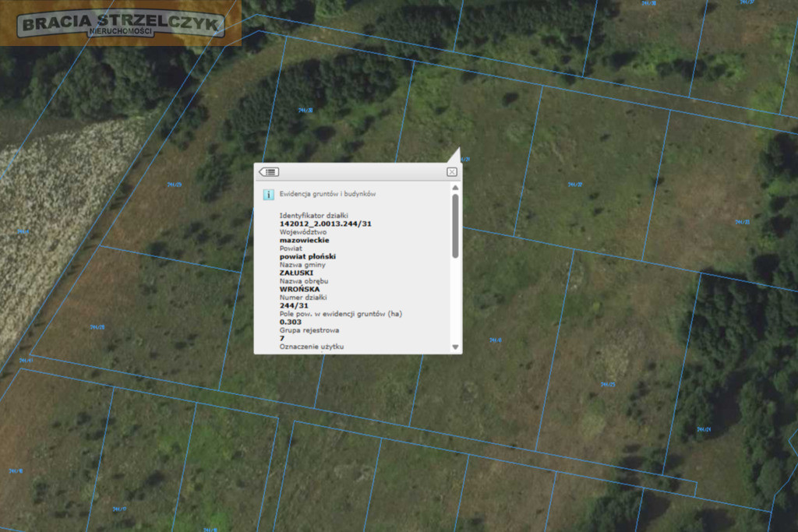Click the pointer tip of the popup callout
Viewport: 798px width, 532px height.
coord(459,149)
